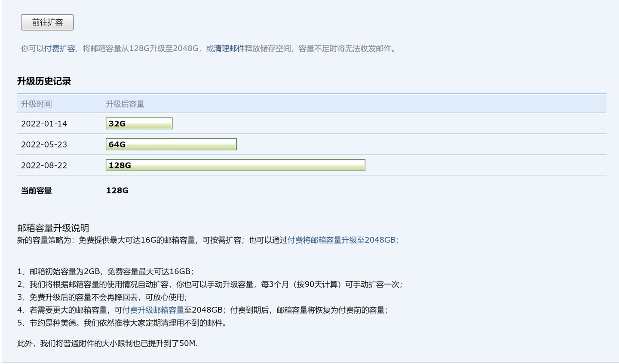
Task: Click the current capacity value 128G
Action: coord(117,190)
